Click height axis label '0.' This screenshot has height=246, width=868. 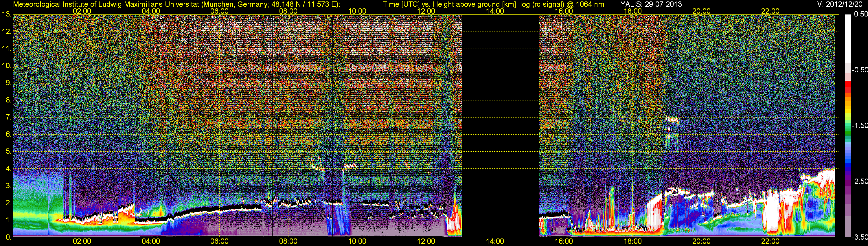tap(8, 237)
